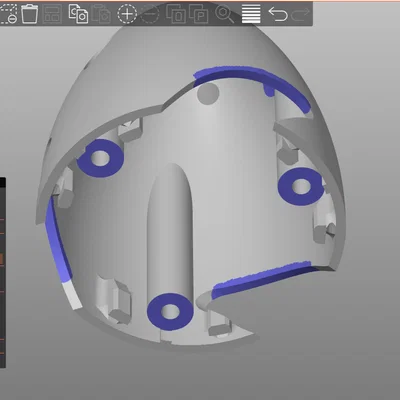Click the greyed-out paste icon

[101, 14]
